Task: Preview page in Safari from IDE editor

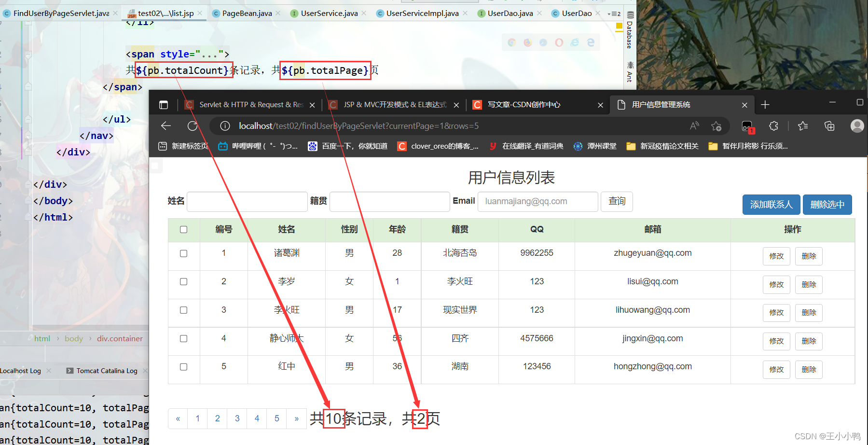Action: (543, 42)
